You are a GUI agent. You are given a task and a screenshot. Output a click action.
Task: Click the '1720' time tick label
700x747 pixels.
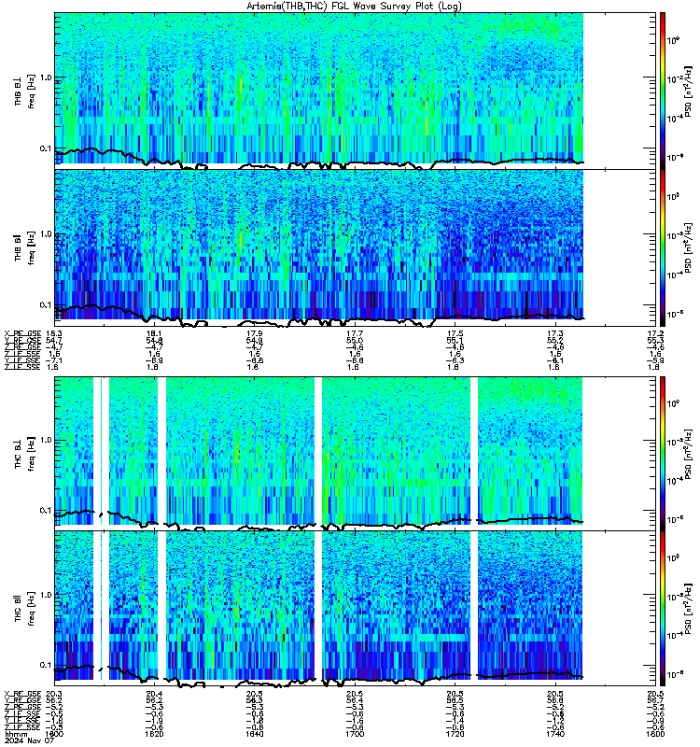coord(455,734)
